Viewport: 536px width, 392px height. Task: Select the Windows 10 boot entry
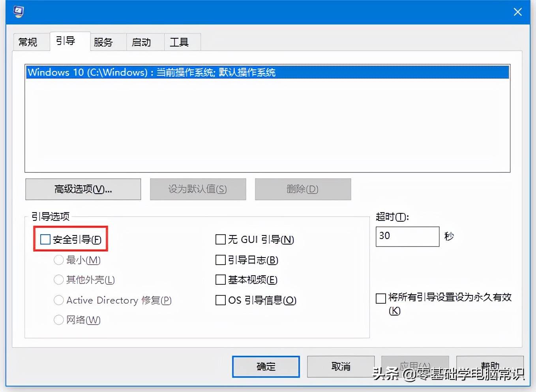point(267,72)
